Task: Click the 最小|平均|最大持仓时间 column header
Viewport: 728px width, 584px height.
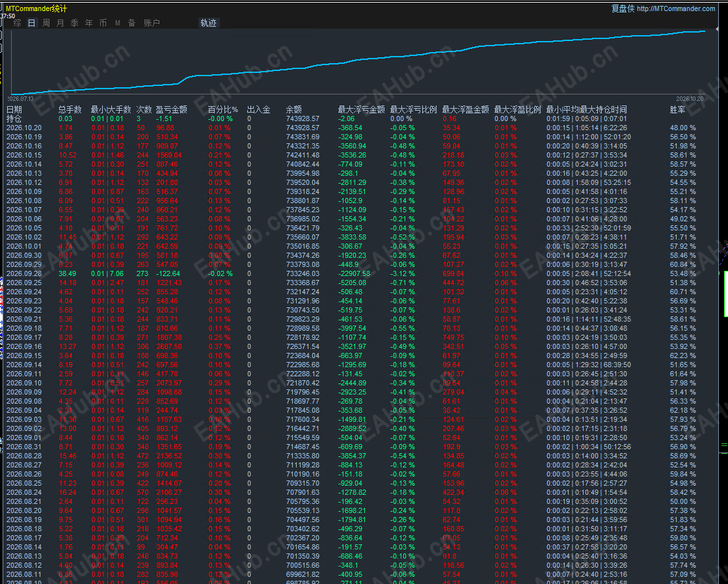Action: (586, 109)
